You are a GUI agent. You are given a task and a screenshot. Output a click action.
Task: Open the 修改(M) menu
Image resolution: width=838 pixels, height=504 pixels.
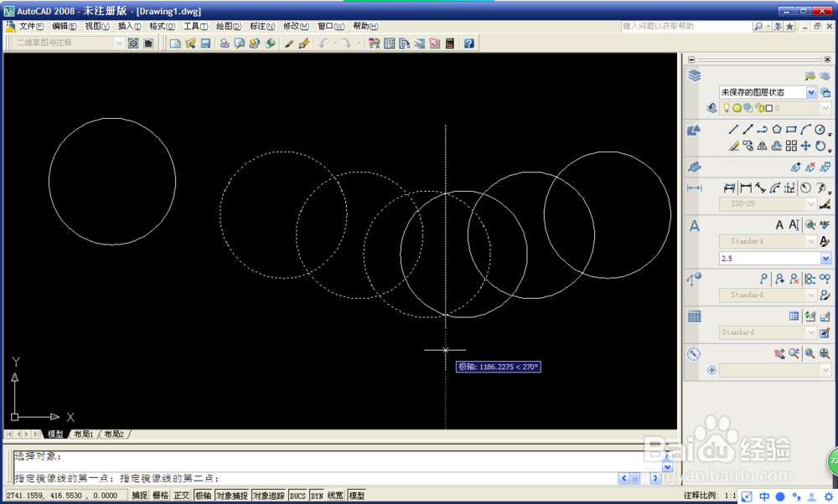pyautogui.click(x=296, y=26)
